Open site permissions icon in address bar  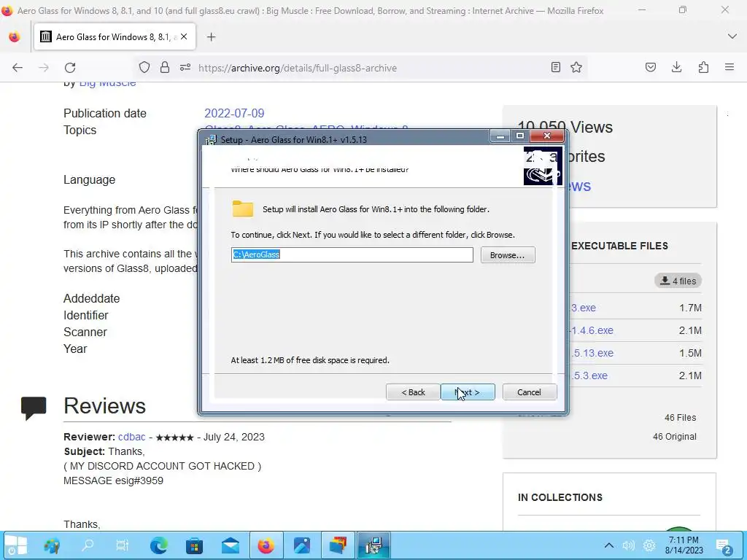(x=185, y=68)
